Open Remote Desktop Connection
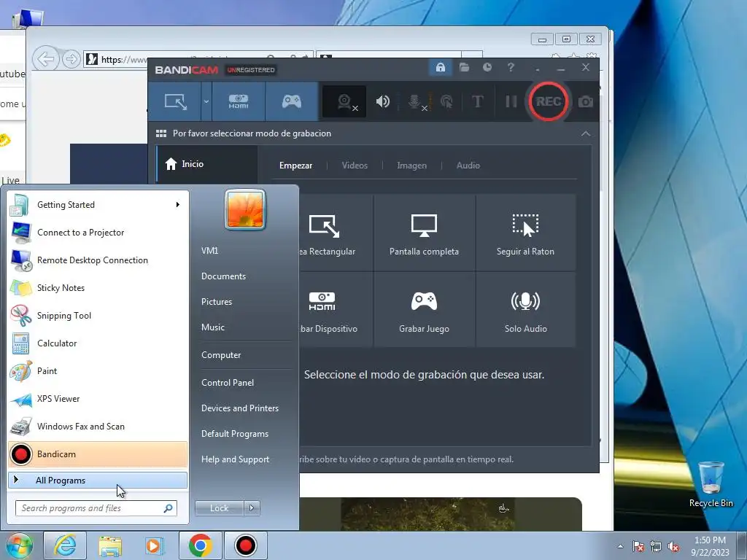The width and height of the screenshot is (747, 560). [x=98, y=260]
